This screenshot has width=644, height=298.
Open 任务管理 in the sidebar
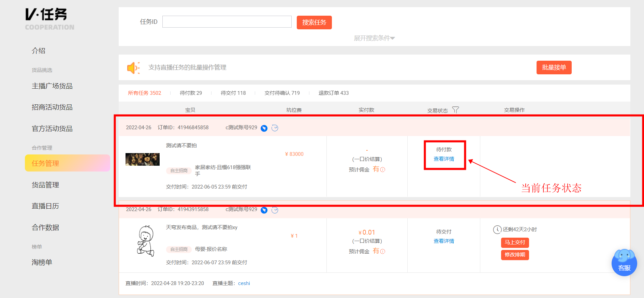(x=68, y=163)
